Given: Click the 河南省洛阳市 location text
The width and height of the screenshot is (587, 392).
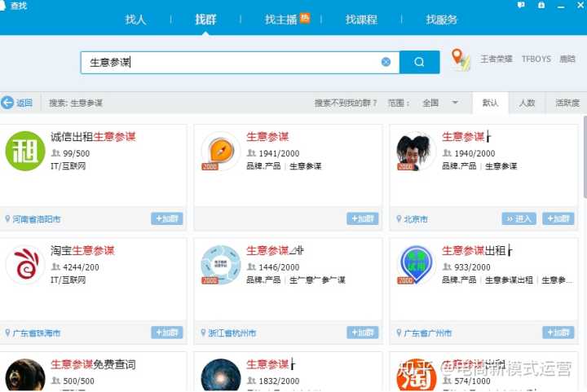Looking at the screenshot, I should pos(37,219).
